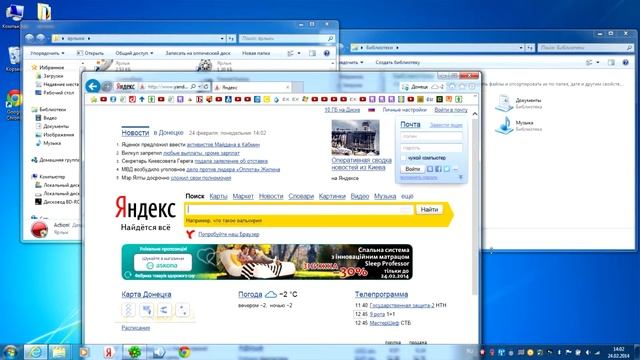The width and height of the screenshot is (640, 360).
Task: Open the Новости headline link
Action: 135,133
